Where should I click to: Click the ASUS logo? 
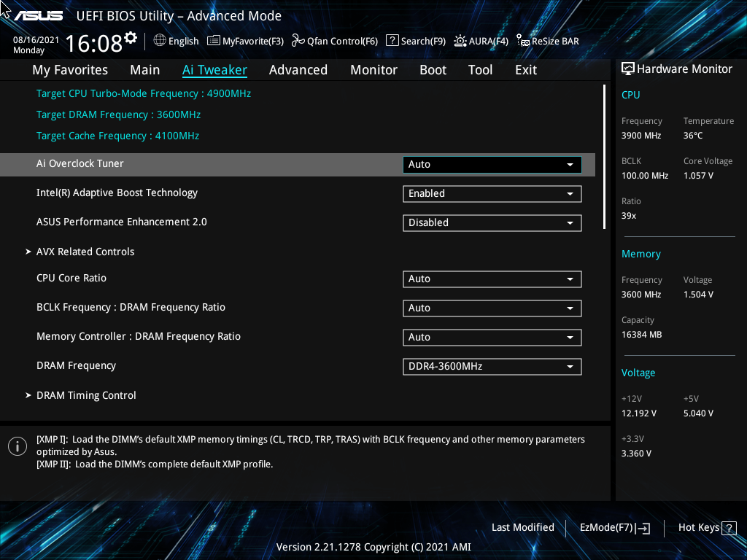(x=38, y=16)
